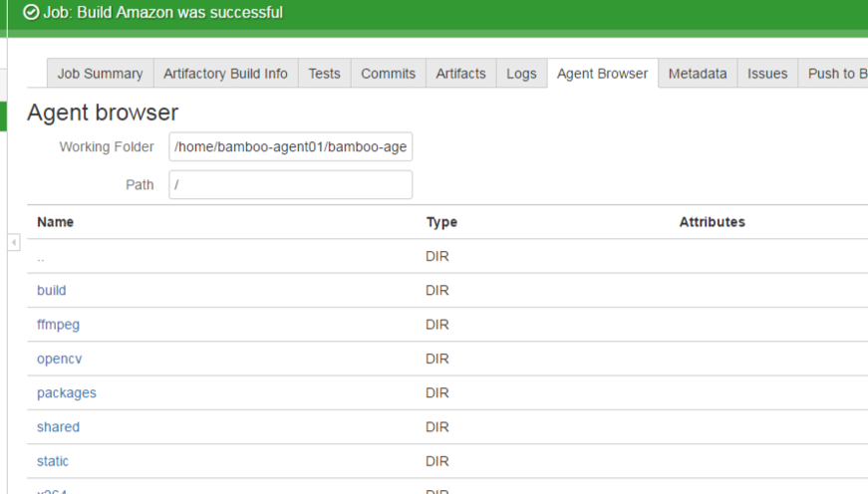Viewport: 868px width, 494px height.
Task: Navigate to parent directory link
Action: (41, 257)
